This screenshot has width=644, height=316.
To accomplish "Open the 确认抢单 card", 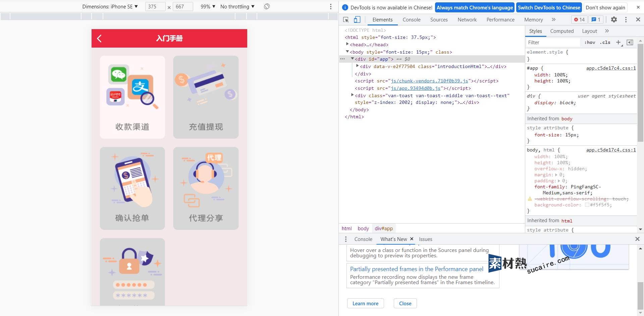I will (x=132, y=188).
